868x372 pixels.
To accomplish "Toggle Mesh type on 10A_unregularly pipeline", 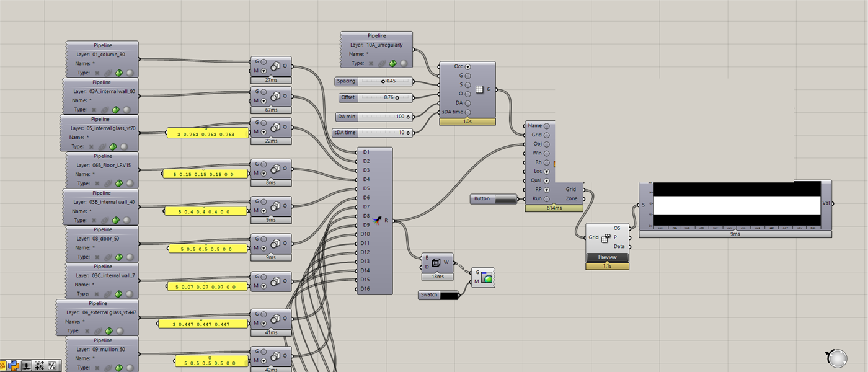I will click(404, 63).
